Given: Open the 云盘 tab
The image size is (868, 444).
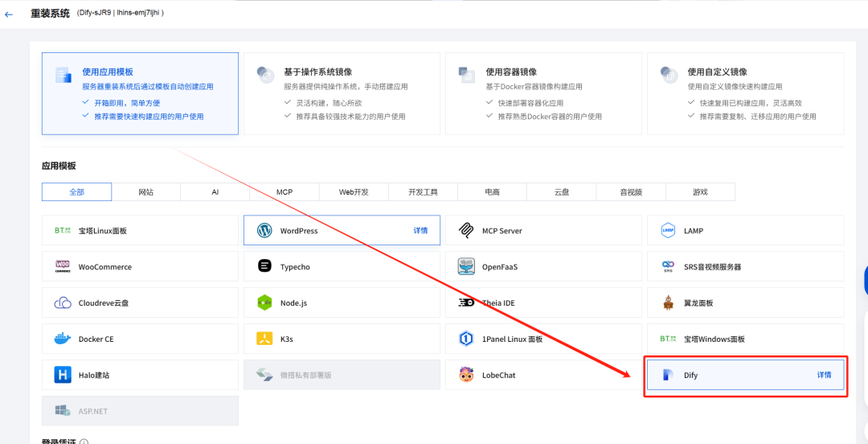Looking at the screenshot, I should 562,192.
